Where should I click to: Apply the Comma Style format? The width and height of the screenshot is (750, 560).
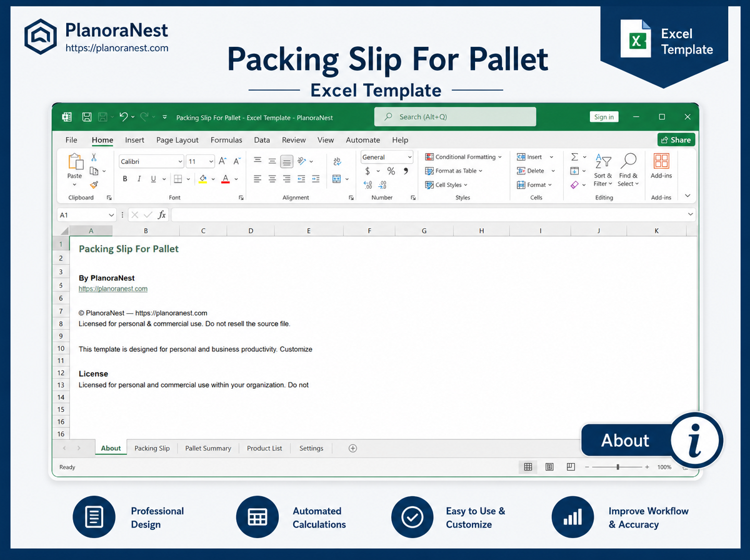pyautogui.click(x=406, y=171)
